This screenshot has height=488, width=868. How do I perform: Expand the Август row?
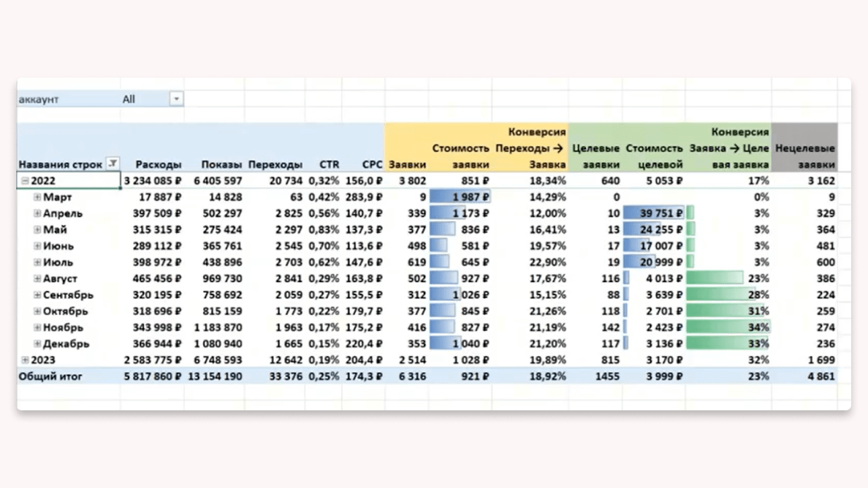coord(37,278)
